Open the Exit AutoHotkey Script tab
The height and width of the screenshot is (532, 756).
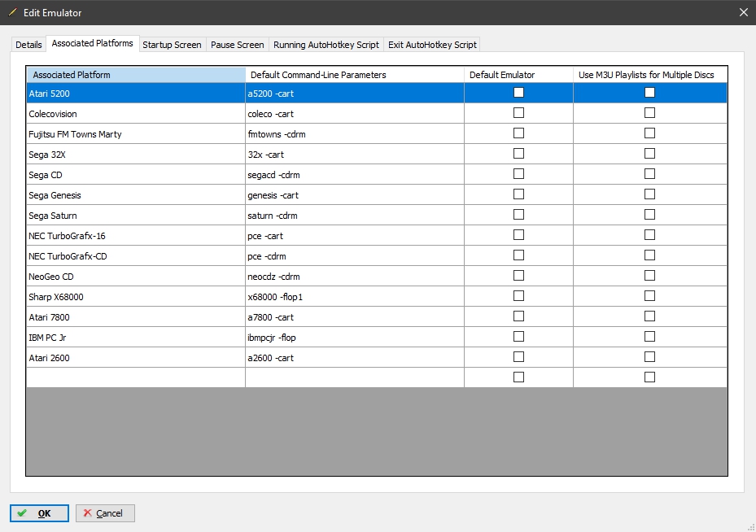[x=432, y=44]
